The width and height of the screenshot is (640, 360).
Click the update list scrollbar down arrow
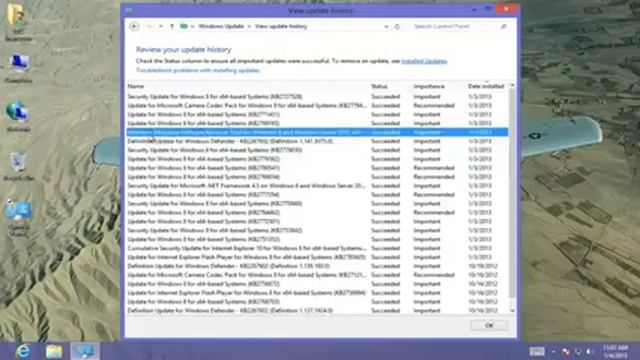512,311
